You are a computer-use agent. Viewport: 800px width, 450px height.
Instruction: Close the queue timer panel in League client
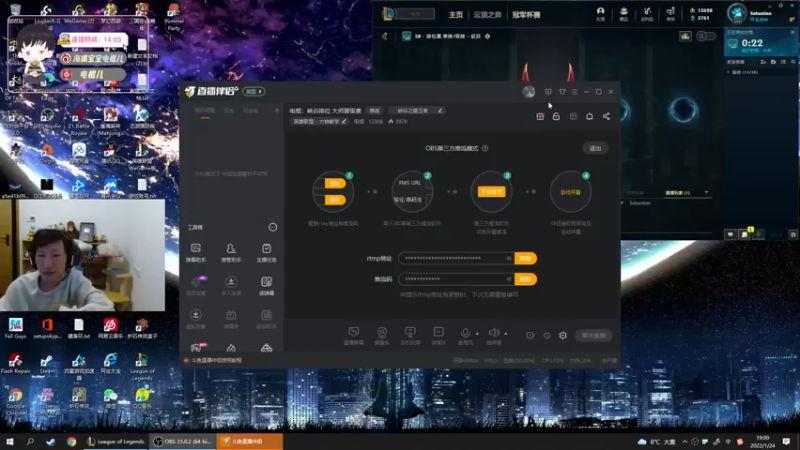(x=792, y=32)
